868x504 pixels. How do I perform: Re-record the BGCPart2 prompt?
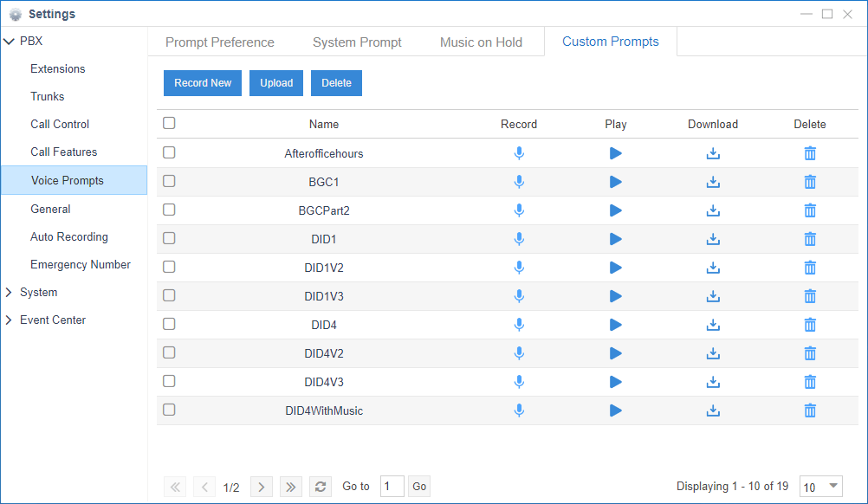(519, 210)
